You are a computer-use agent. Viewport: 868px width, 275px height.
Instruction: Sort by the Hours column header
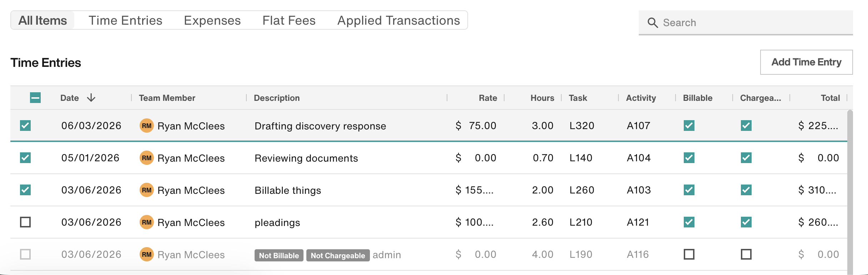tap(542, 98)
